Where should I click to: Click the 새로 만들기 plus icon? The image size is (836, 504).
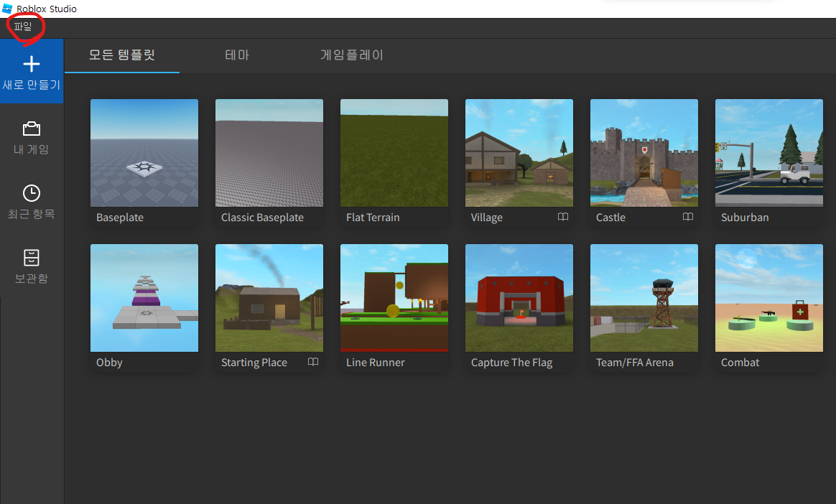click(x=32, y=64)
